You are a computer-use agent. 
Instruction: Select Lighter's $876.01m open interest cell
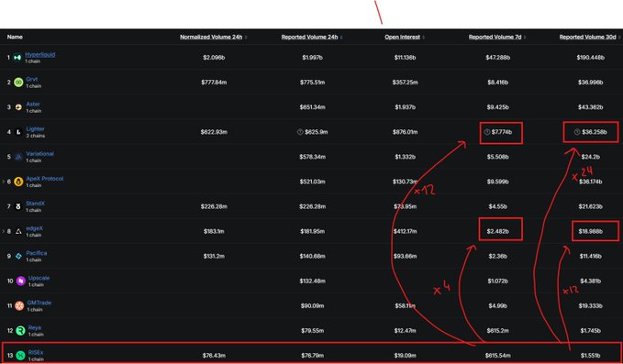405,132
